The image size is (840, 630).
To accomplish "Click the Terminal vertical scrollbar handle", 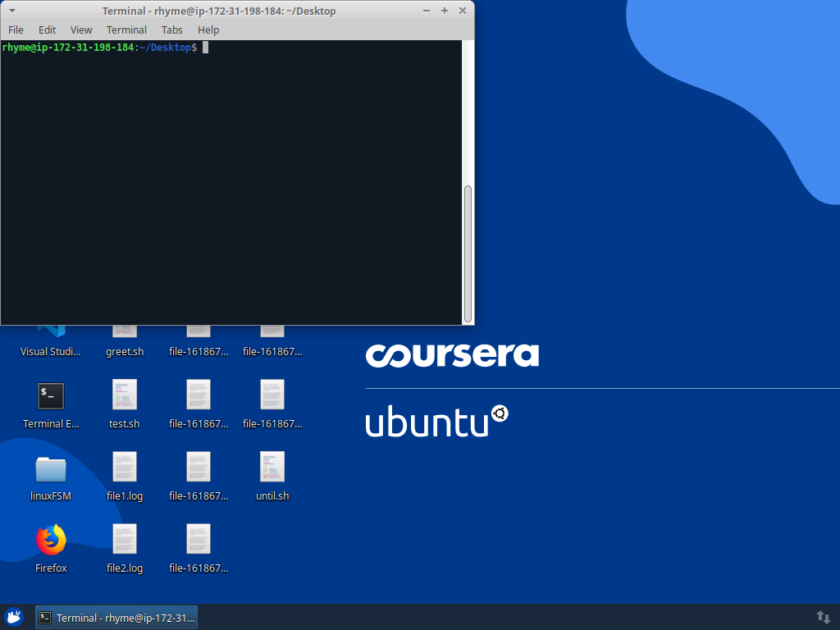I will click(x=468, y=254).
